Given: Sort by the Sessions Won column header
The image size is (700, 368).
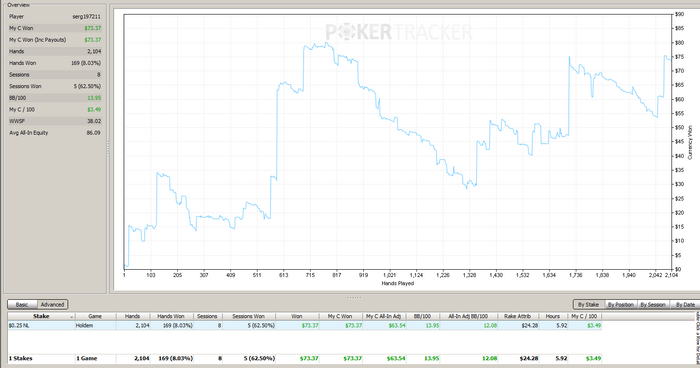Looking at the screenshot, I should tap(249, 316).
